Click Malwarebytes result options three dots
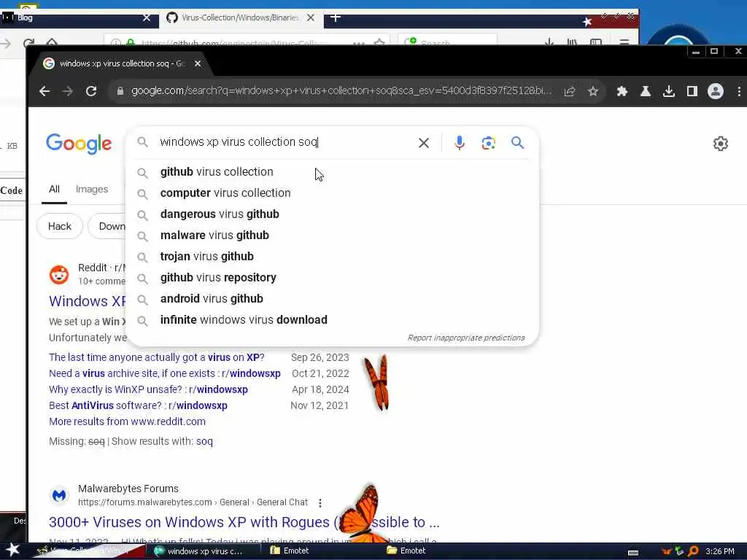 [x=320, y=503]
